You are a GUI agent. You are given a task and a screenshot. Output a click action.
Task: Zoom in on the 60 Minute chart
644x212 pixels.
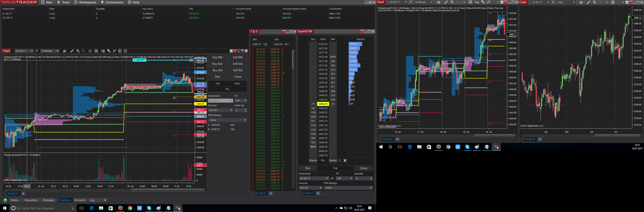point(452,2)
